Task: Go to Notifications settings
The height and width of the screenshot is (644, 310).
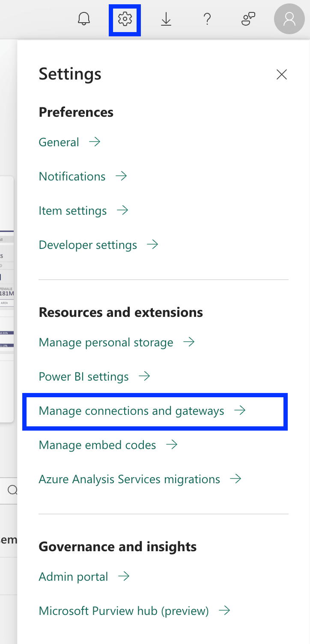Action: click(x=72, y=177)
